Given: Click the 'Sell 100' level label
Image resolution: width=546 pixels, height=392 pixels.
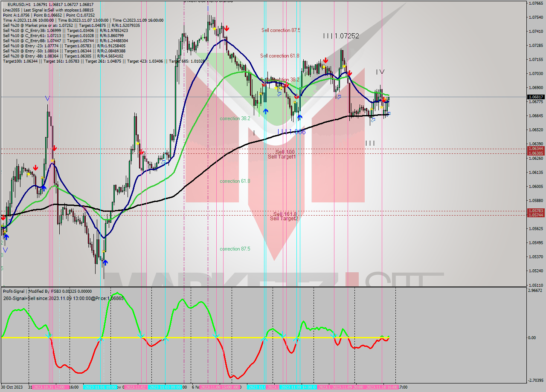Looking at the screenshot, I should click(285, 152).
